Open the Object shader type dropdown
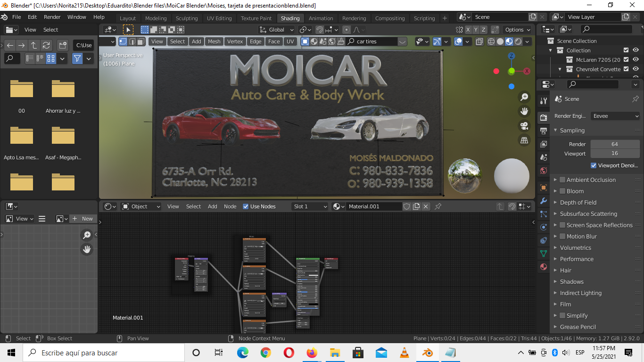The height and width of the screenshot is (362, 644). click(x=141, y=206)
